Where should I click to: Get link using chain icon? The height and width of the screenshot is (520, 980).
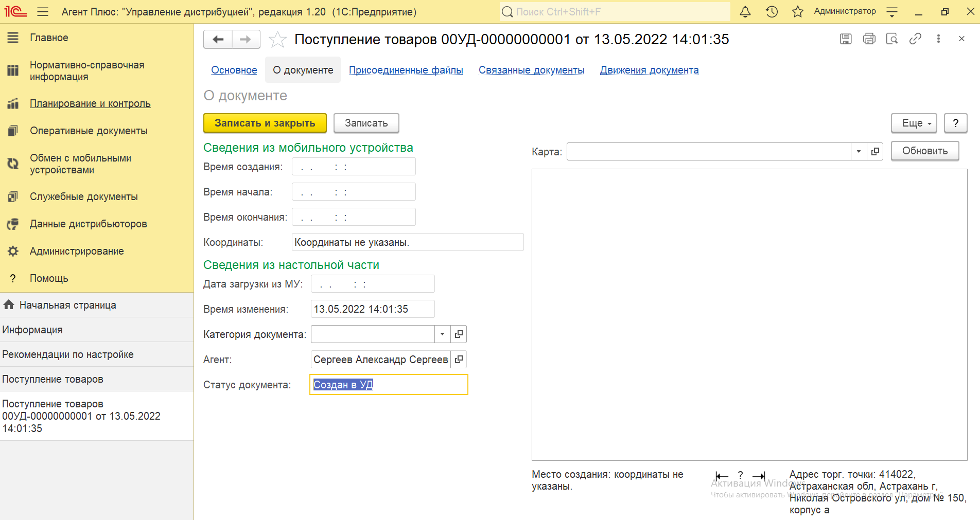point(915,39)
